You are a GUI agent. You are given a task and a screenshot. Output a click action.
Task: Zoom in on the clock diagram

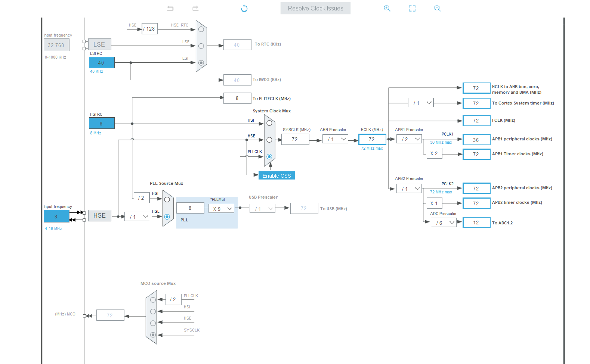(387, 8)
